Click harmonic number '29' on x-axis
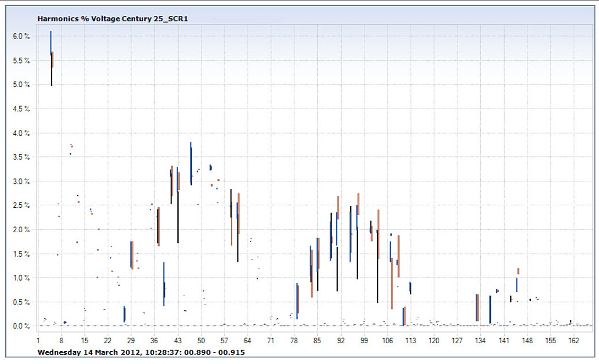Screen dimensions: 599x364 pos(131,340)
